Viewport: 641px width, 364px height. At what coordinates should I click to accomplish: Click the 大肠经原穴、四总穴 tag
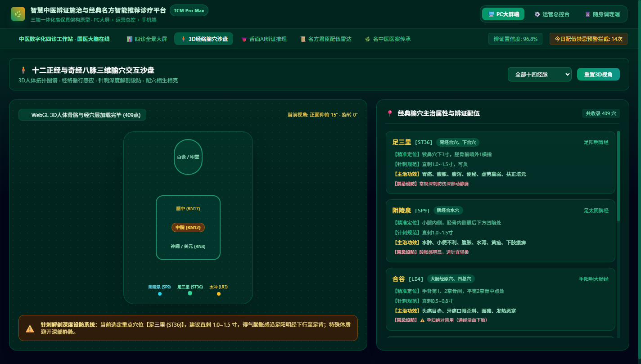point(451,279)
